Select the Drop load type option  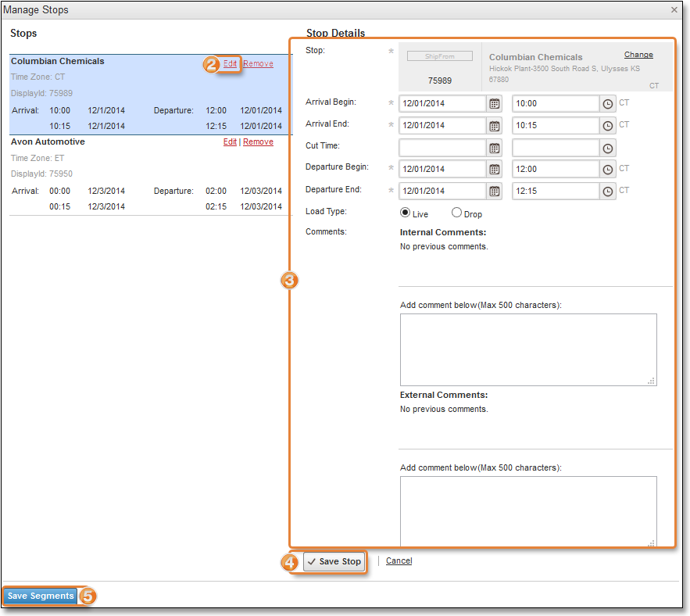(456, 213)
